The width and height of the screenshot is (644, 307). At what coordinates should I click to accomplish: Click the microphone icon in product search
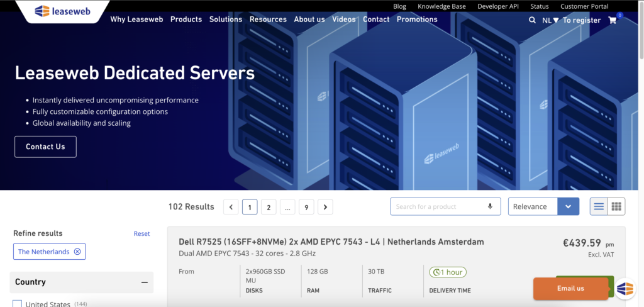[x=490, y=206]
